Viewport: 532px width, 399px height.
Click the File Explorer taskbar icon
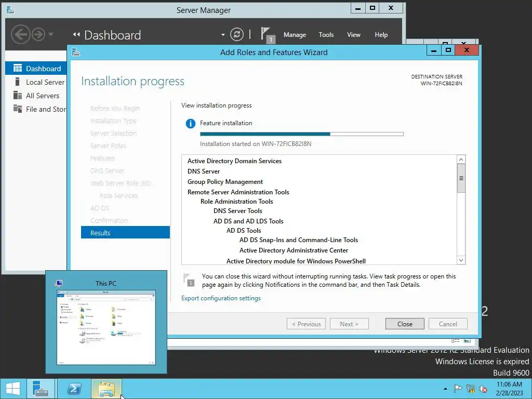106,389
